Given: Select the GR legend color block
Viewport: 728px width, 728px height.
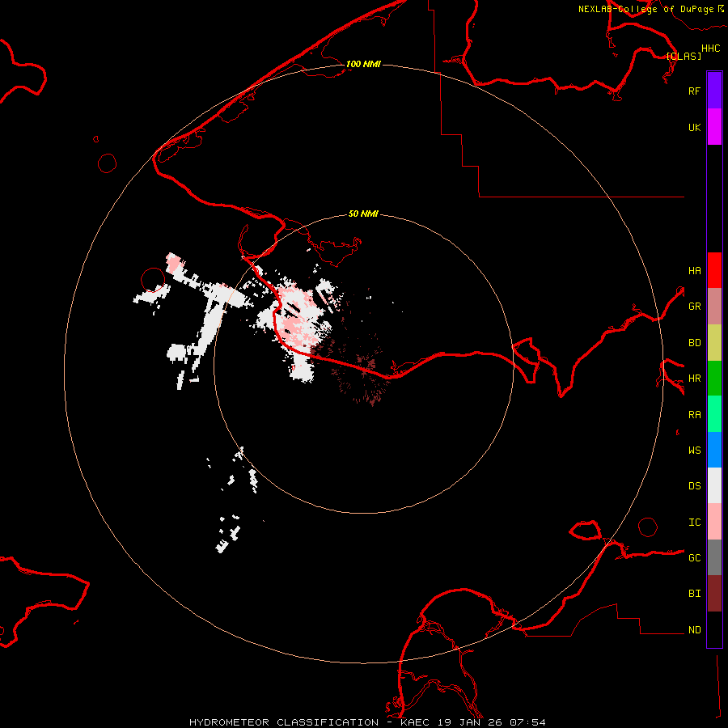Looking at the screenshot, I should [x=714, y=307].
